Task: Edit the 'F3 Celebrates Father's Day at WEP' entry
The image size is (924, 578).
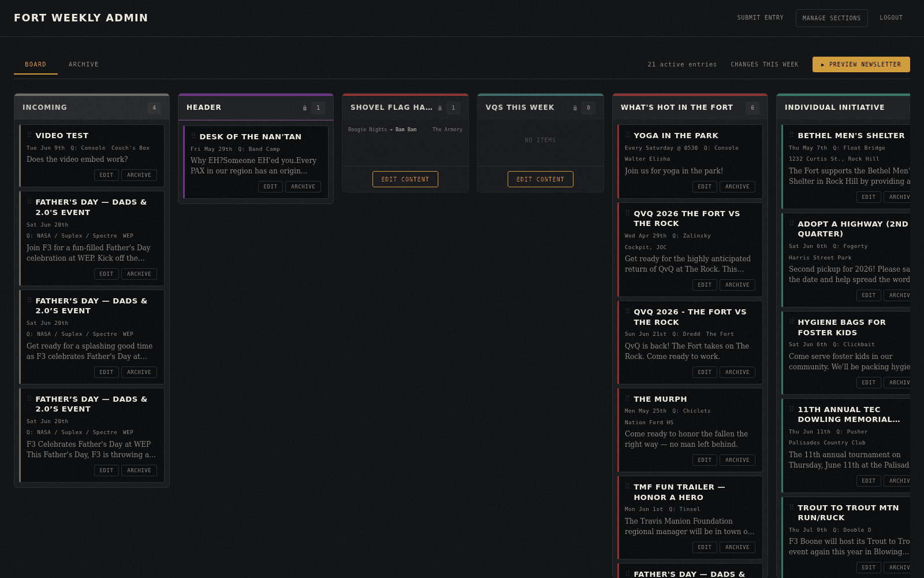Action: click(x=106, y=470)
